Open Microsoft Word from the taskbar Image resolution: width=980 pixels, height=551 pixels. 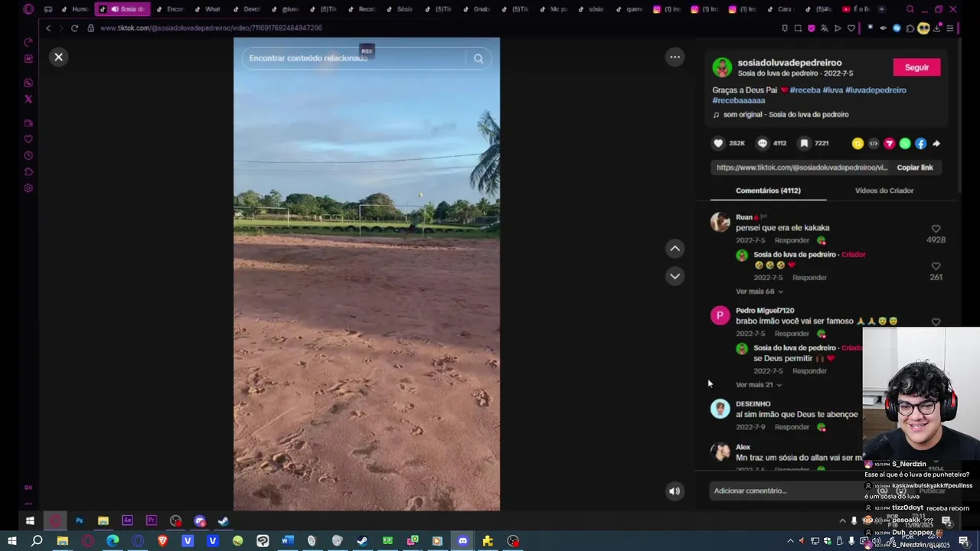287,541
